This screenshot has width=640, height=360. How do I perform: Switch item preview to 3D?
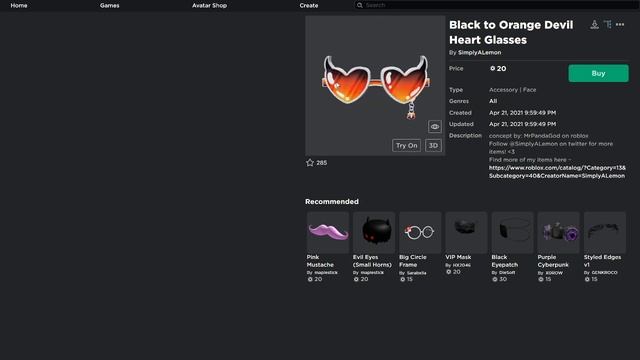(x=433, y=145)
